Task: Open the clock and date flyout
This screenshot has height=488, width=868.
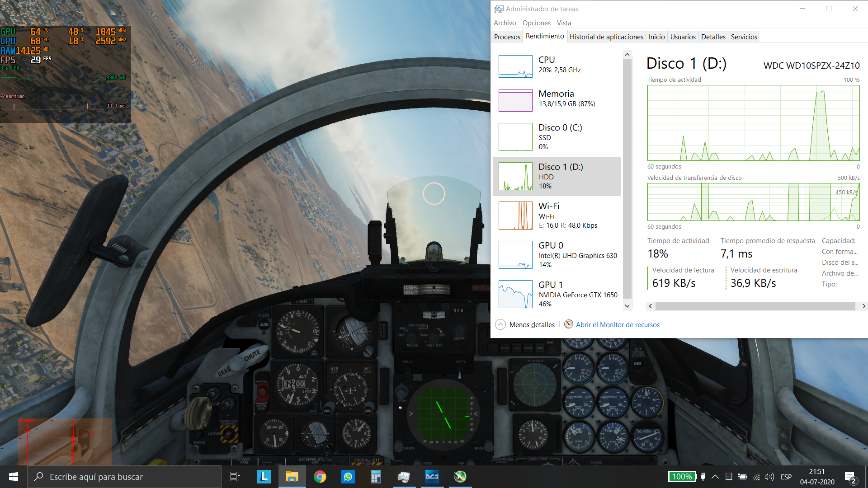Action: pos(817,477)
